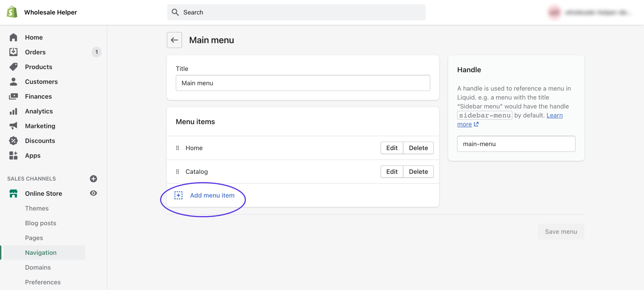The image size is (644, 290).
Task: Click the main-menu handle input field
Action: [x=516, y=144]
